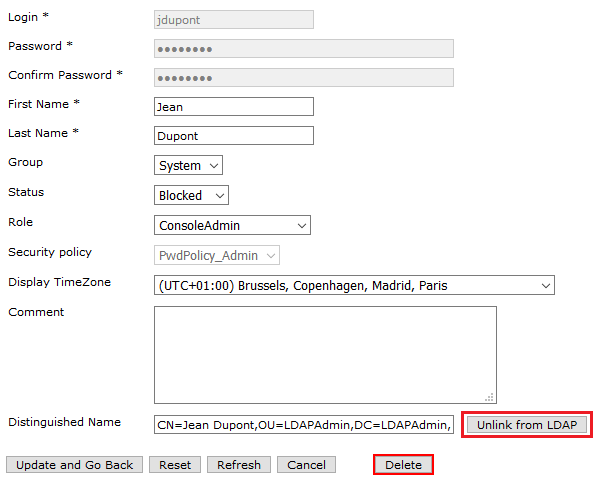The height and width of the screenshot is (488, 599).
Task: Click the Refresh button
Action: point(239,465)
